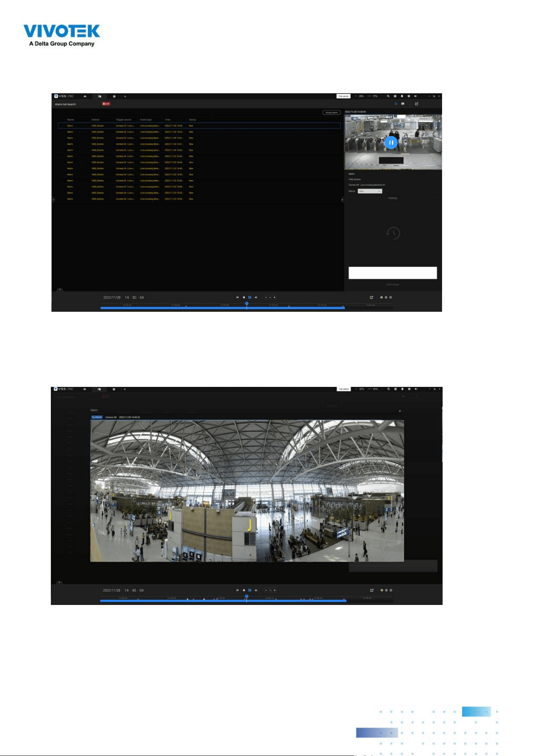Jump to previous clip in lower screenshot
The height and width of the screenshot is (756, 535).
238,590
